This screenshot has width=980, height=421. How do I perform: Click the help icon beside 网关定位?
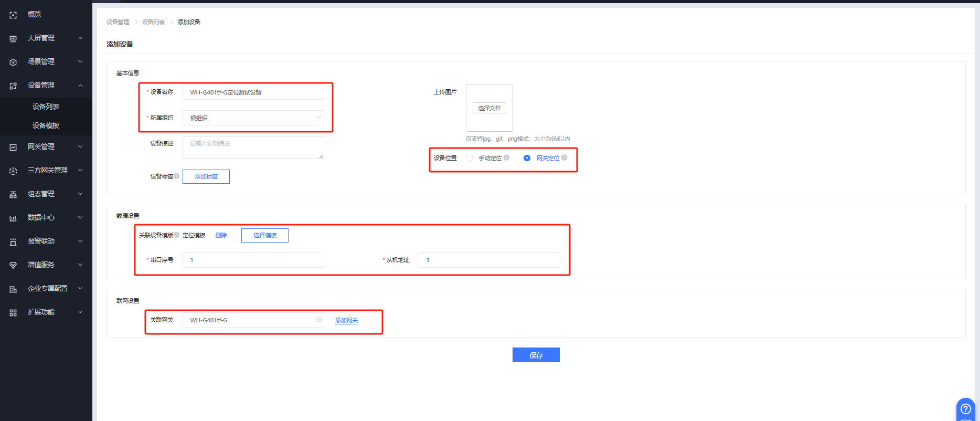click(x=564, y=157)
